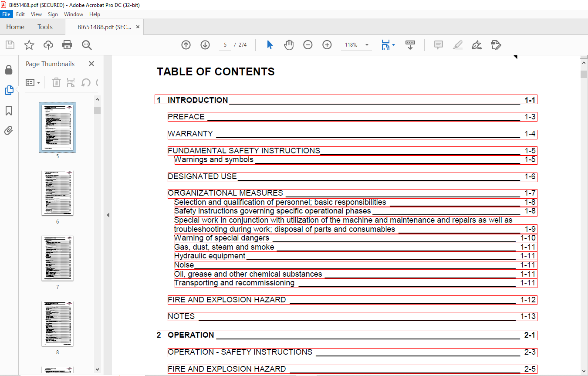Screen dimensions: 588x376
Task: Open the Edit menu
Action: pos(20,14)
